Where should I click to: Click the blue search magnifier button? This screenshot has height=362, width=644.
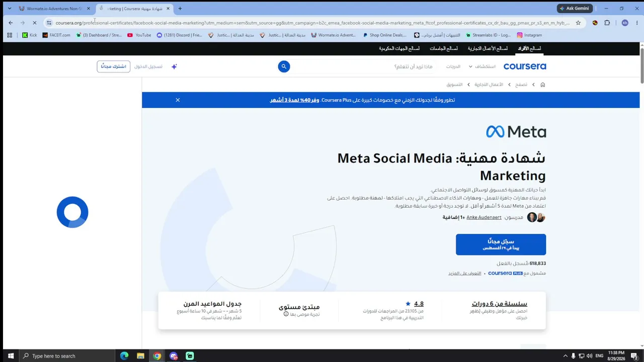[284, 66]
